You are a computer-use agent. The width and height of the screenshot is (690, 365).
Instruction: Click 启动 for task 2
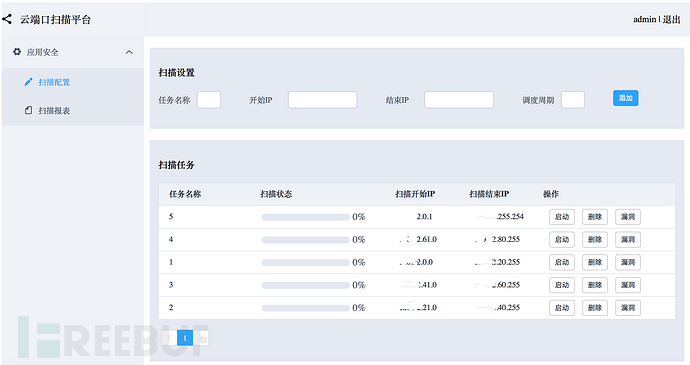(x=562, y=308)
